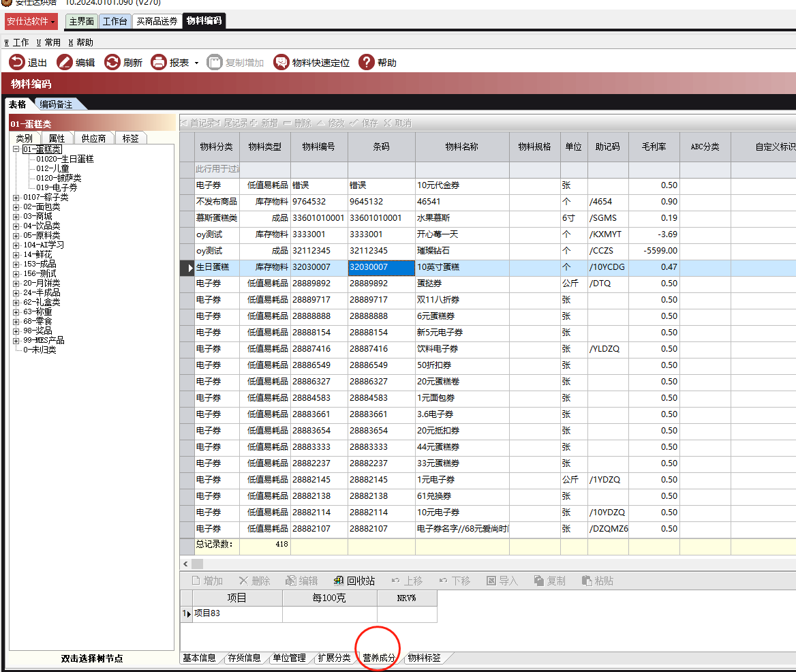Image resolution: width=796 pixels, height=672 pixels.
Task: Switch to the 编码备注 tab
Action: tap(57, 104)
